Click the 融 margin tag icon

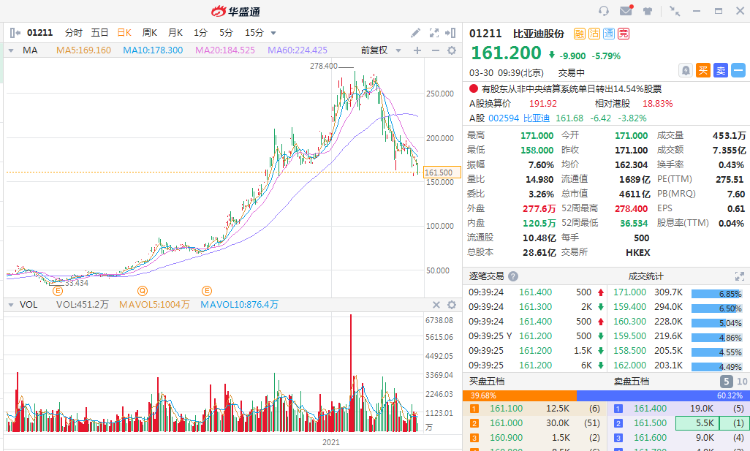click(580, 33)
